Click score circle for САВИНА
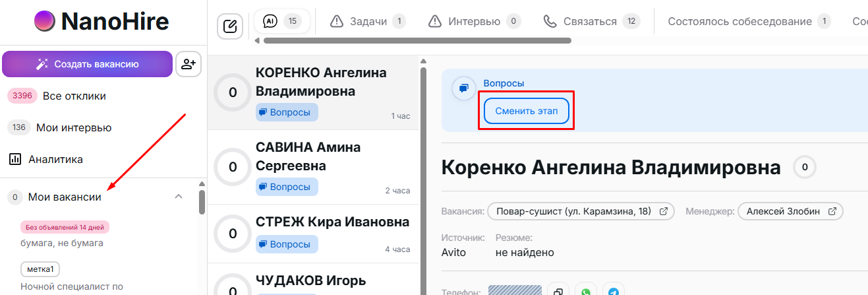 (233, 167)
